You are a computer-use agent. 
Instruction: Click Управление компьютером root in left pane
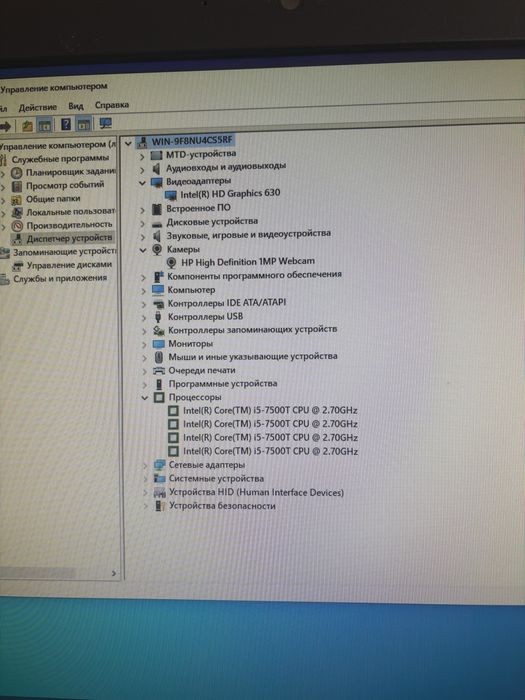pos(58,146)
